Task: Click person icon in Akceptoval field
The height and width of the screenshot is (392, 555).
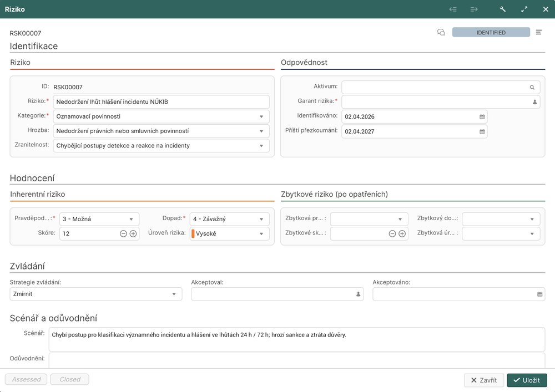Action: (358, 294)
